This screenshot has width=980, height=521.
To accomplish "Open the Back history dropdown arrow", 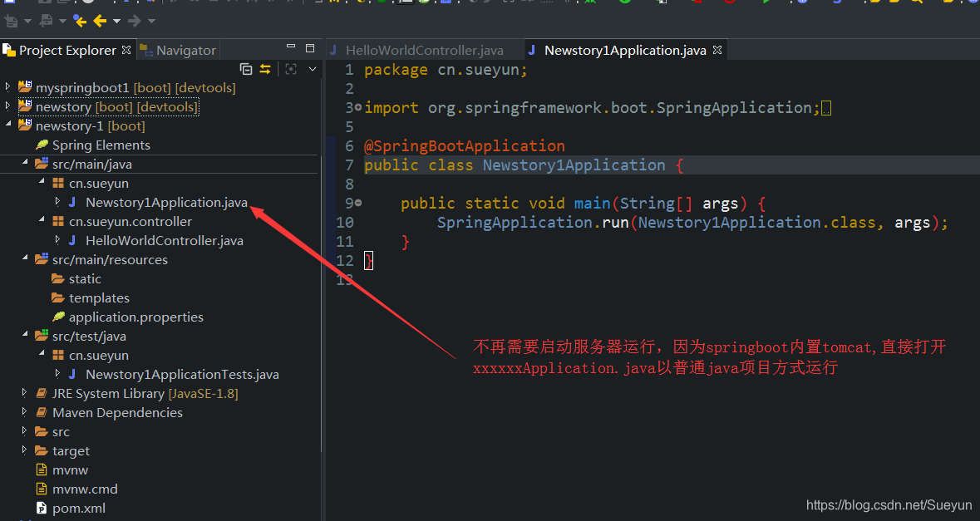I will tap(116, 22).
